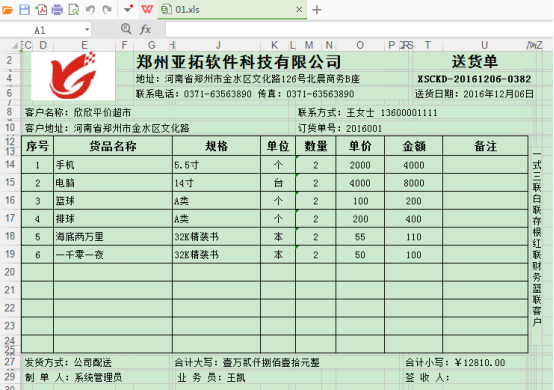Click the company logo image
The image size is (554, 390).
click(73, 76)
